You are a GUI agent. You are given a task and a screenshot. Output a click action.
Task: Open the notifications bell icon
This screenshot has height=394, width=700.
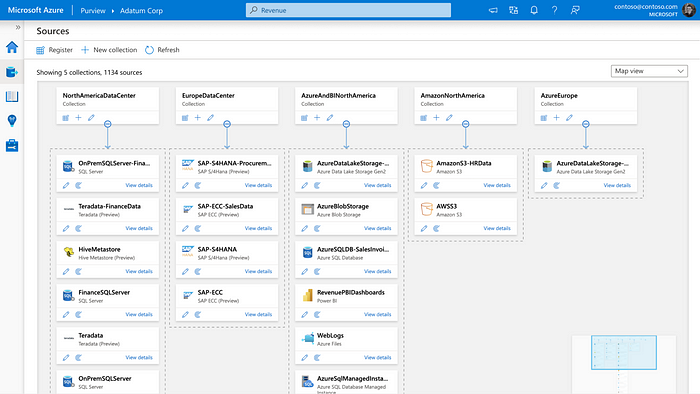coord(534,10)
